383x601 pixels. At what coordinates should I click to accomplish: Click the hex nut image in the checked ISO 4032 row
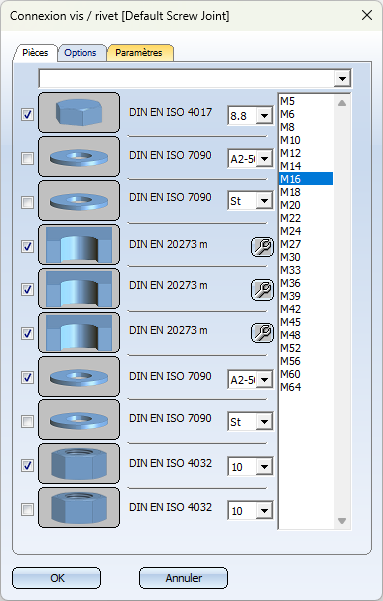[x=79, y=464]
